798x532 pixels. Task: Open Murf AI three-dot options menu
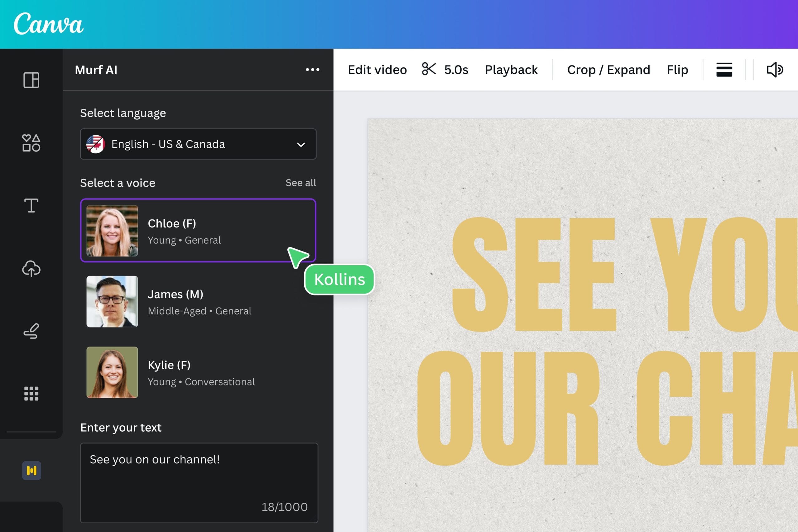(x=312, y=69)
